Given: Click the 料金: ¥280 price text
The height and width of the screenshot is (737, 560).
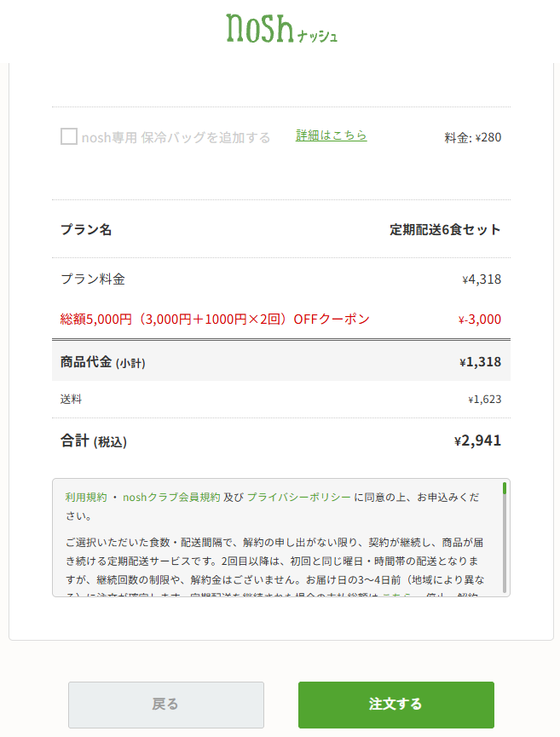Looking at the screenshot, I should coord(472,138).
